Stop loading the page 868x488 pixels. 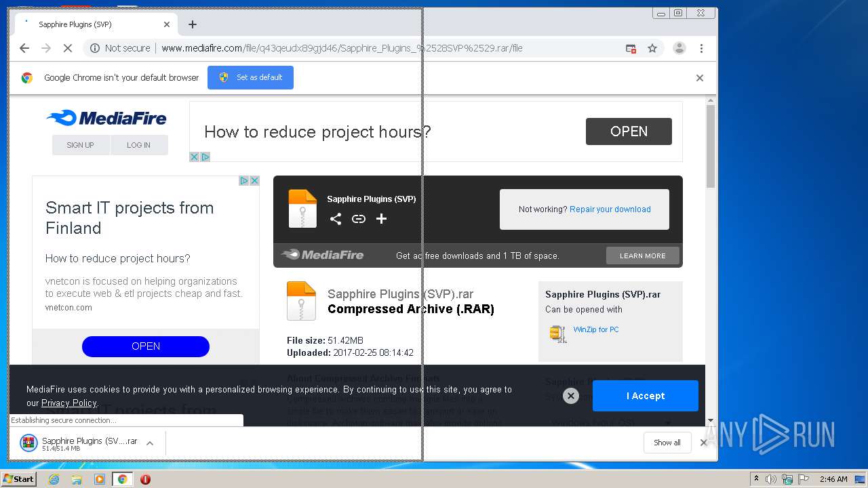(68, 48)
